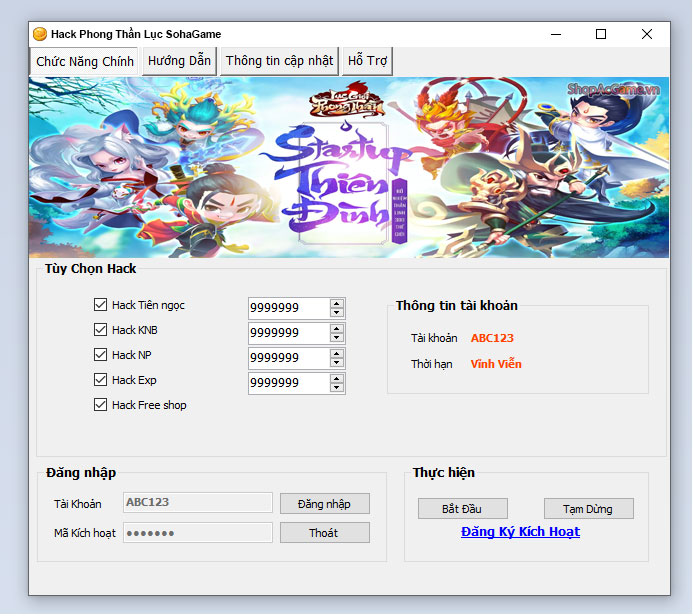Click the Thoát button
Screen dimensions: 693x616
[325, 533]
